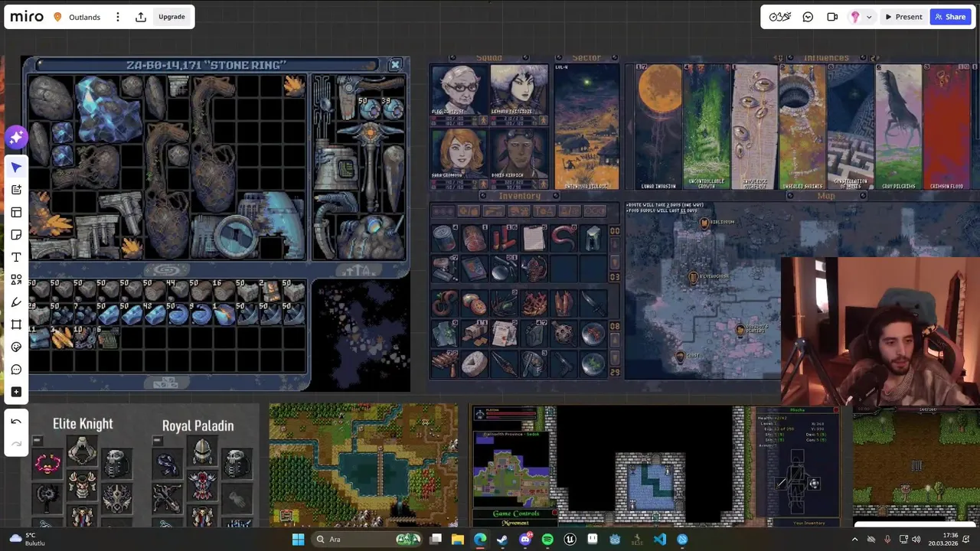Open more apps plus button
The height and width of the screenshot is (551, 980).
[16, 392]
